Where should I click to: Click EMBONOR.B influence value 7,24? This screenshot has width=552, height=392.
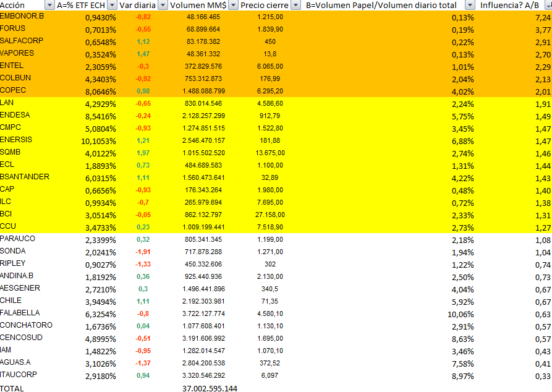[x=543, y=17]
